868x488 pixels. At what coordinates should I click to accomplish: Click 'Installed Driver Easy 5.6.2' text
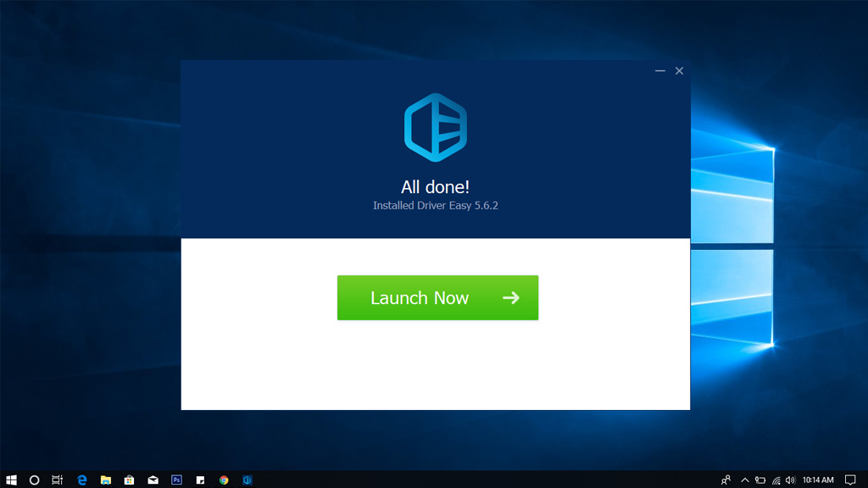pyautogui.click(x=436, y=205)
